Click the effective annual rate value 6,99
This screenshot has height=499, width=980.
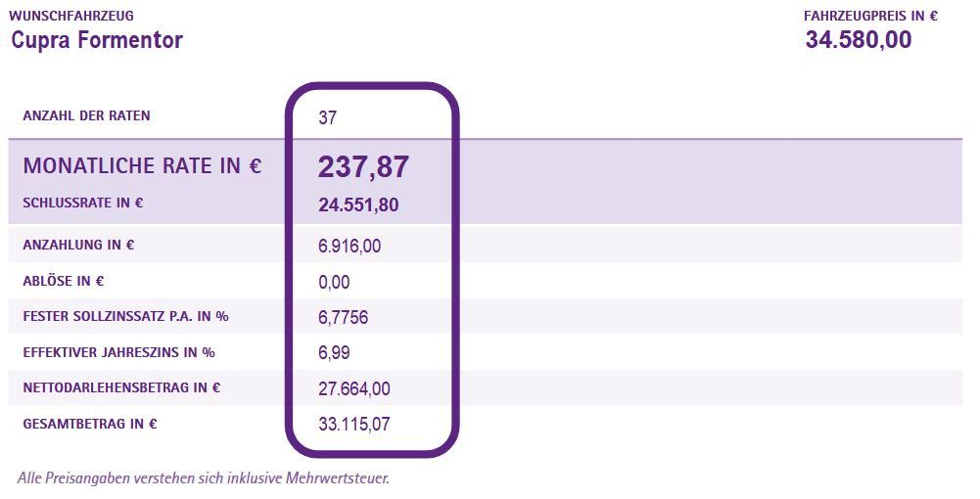pos(334,352)
